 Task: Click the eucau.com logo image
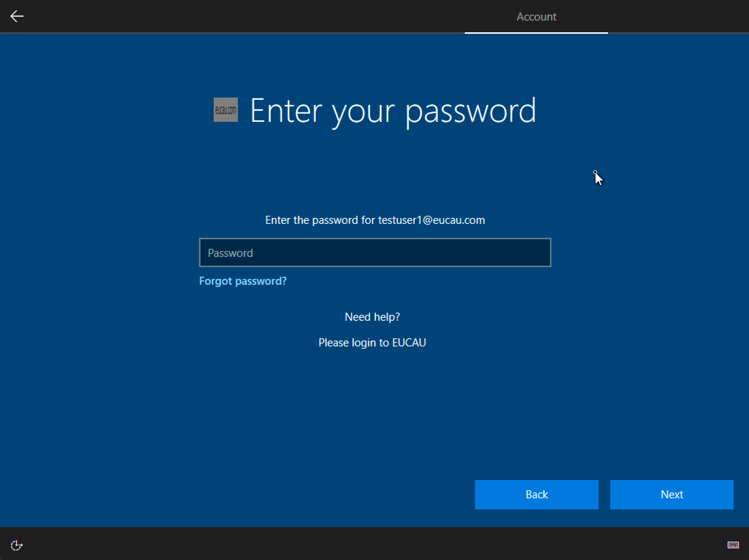tap(225, 110)
